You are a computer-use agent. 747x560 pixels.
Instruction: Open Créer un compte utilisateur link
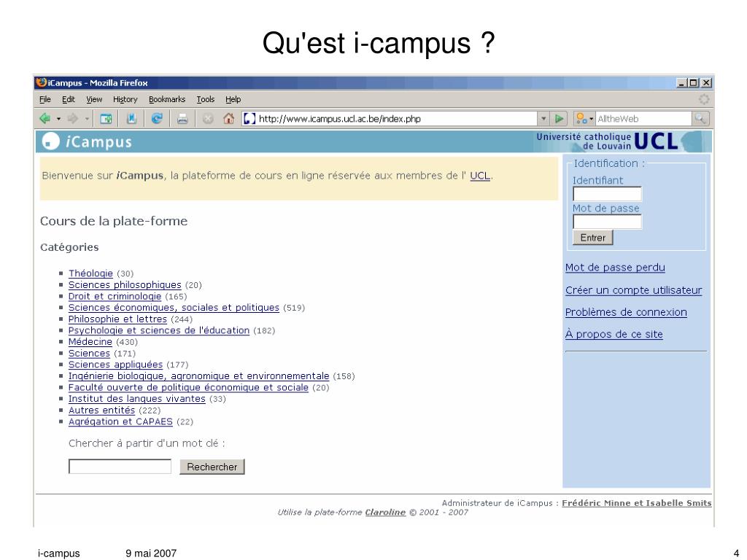tap(633, 290)
